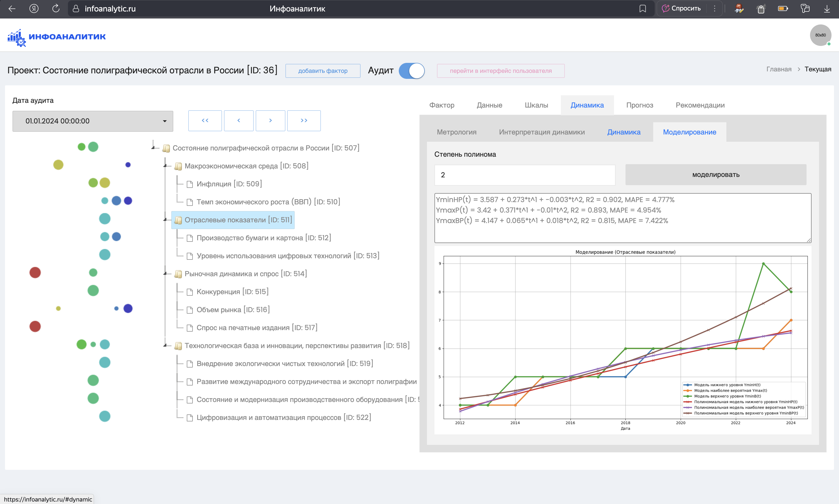Bookmark this page via bookmark icon
Image resolution: width=839 pixels, height=504 pixels.
(x=642, y=8)
